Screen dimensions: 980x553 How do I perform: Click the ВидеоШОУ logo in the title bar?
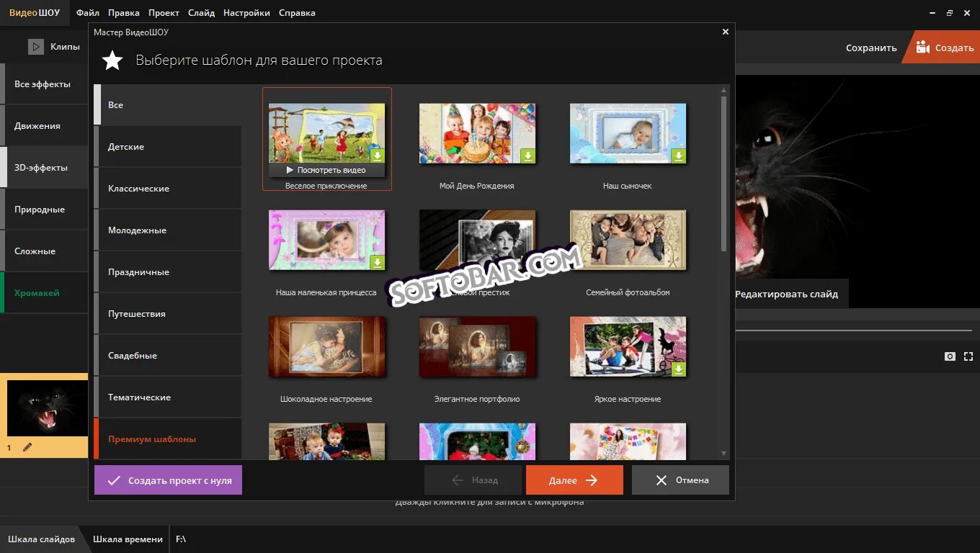click(35, 13)
